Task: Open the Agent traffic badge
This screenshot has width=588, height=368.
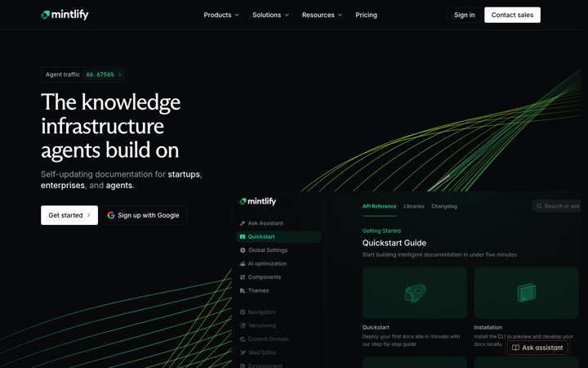Action: tap(84, 74)
